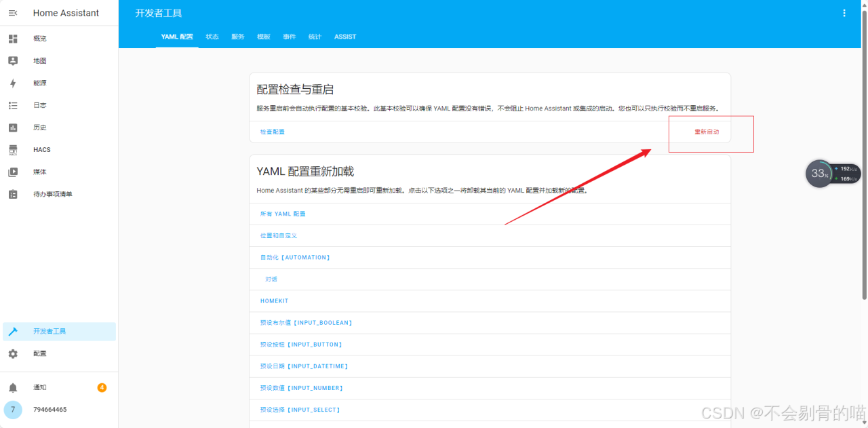
Task: Switch to the 状态 (States) tab
Action: [x=212, y=37]
